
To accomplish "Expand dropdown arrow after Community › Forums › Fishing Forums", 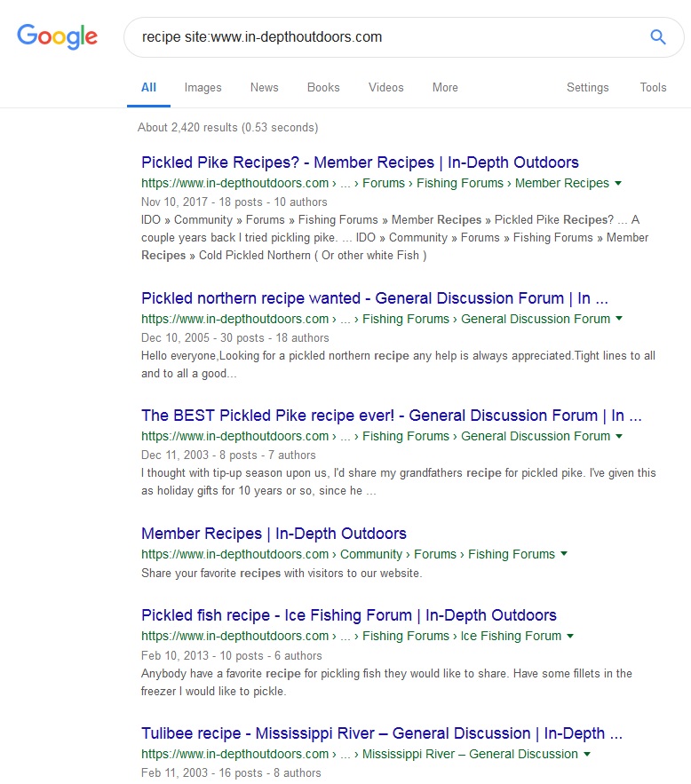I will point(564,554).
